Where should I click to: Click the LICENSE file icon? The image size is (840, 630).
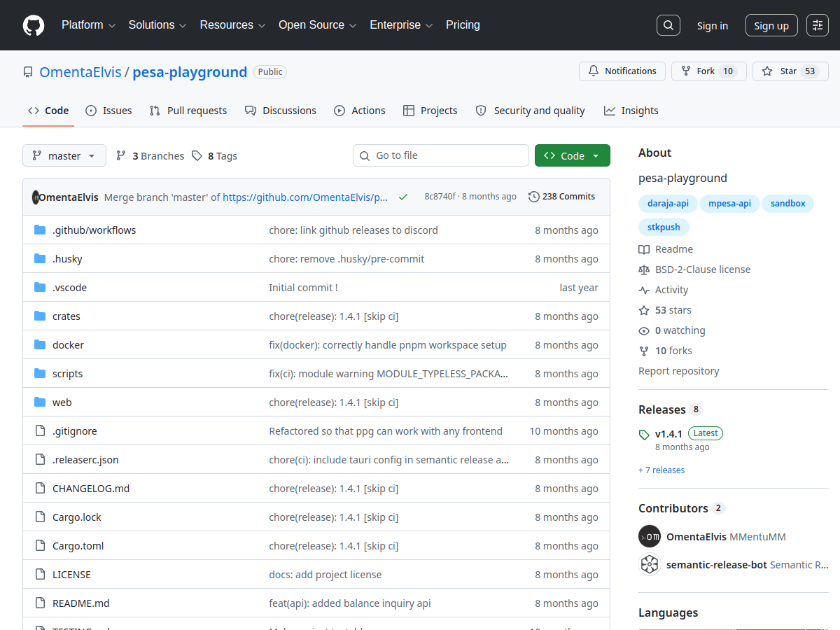(40, 575)
